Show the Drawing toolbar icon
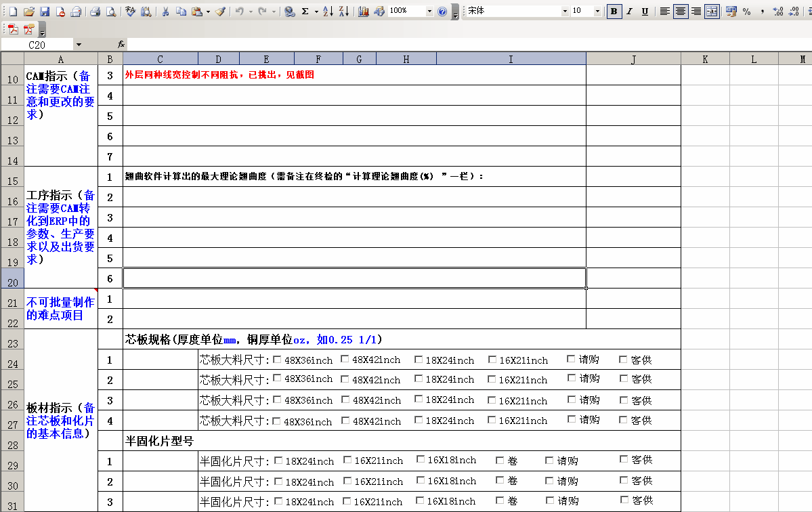812x512 pixels. pos(379,11)
